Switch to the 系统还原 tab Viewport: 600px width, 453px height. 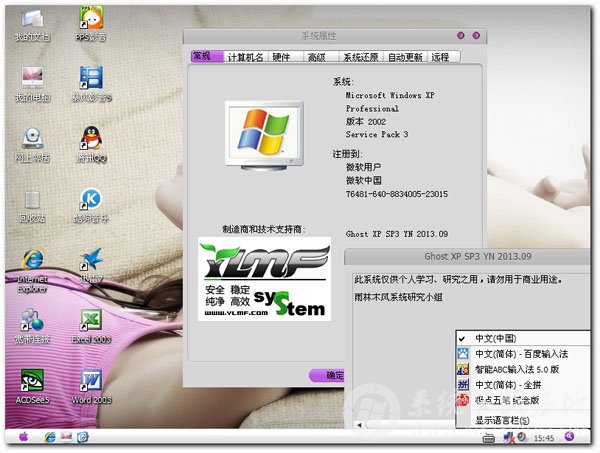pyautogui.click(x=360, y=57)
